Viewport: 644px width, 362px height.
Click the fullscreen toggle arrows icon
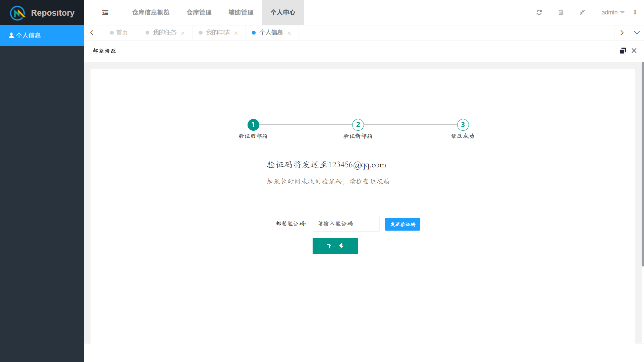582,12
